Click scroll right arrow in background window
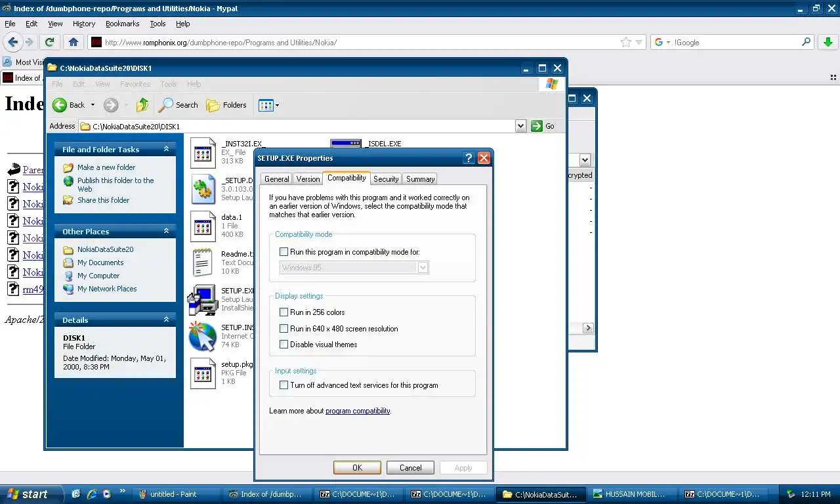 (587, 327)
